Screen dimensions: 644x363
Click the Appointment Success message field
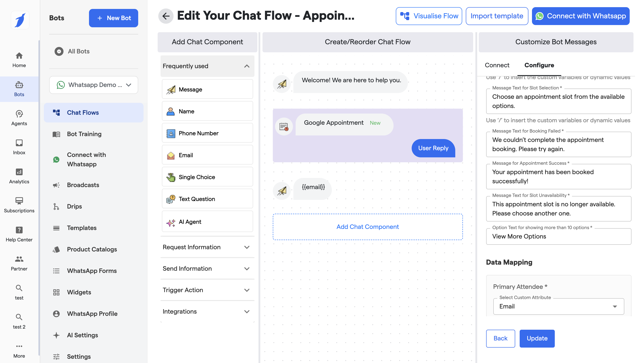558,177
